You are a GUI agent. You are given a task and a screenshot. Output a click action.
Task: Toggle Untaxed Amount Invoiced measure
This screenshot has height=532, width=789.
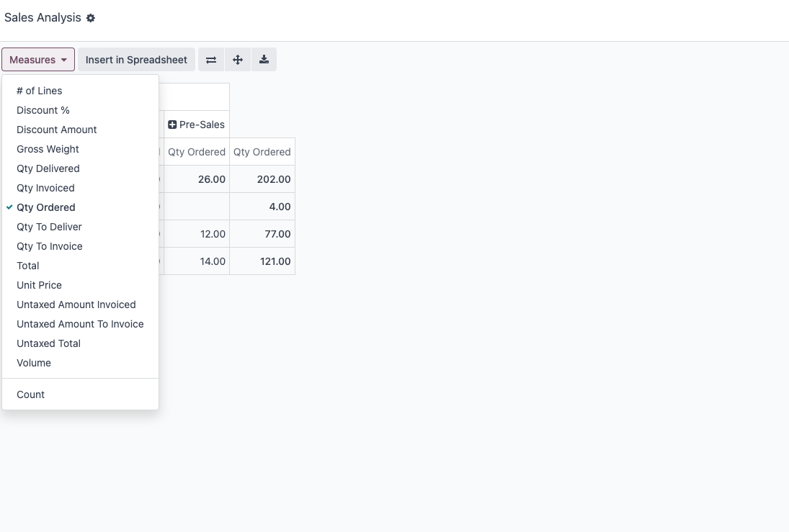pyautogui.click(x=81, y=305)
